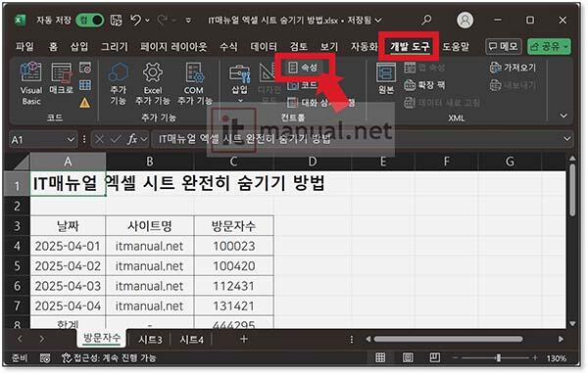Image resolution: width=588 pixels, height=374 pixels.
Task: Switch to page layout view icon
Action: [408, 358]
